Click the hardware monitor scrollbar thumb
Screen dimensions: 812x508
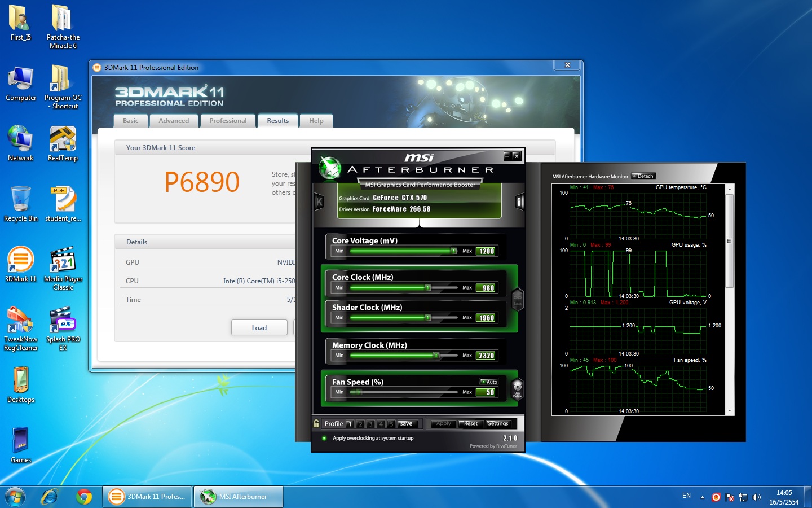730,241
